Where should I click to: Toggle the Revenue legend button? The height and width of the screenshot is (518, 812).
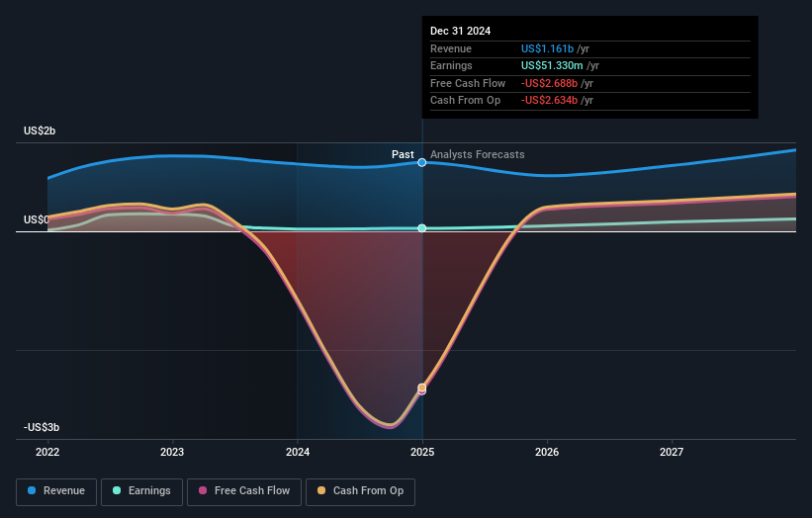tap(56, 491)
